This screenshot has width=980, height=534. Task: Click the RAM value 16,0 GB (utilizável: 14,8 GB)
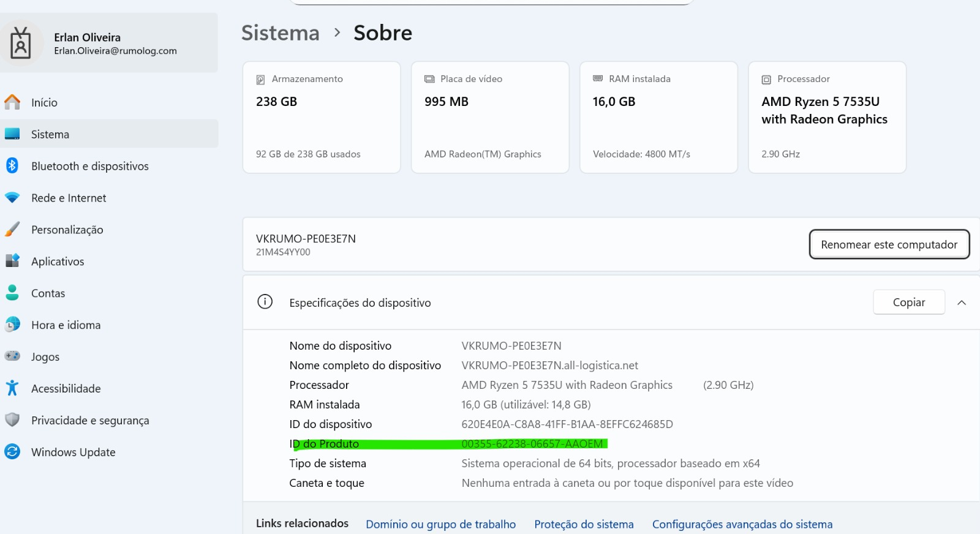coord(526,405)
